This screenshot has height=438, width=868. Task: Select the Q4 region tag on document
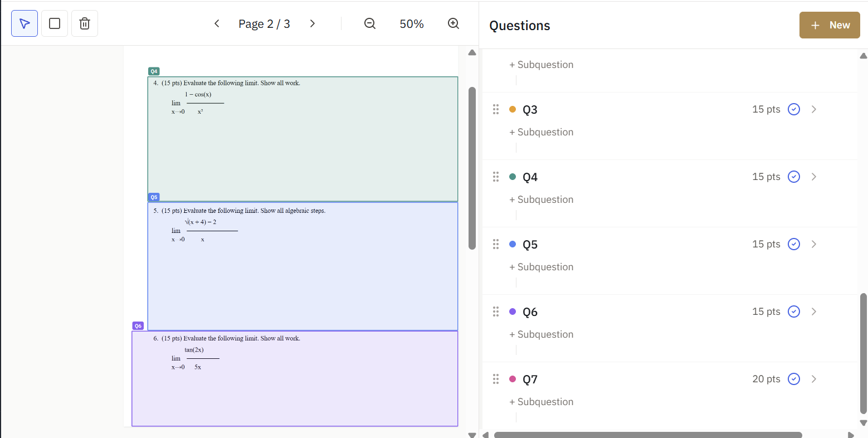pos(154,71)
